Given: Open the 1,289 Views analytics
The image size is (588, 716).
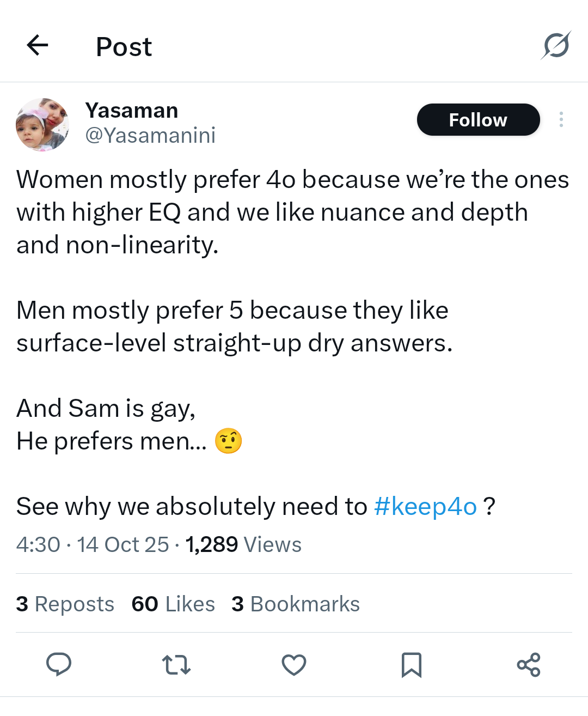Looking at the screenshot, I should pyautogui.click(x=243, y=544).
